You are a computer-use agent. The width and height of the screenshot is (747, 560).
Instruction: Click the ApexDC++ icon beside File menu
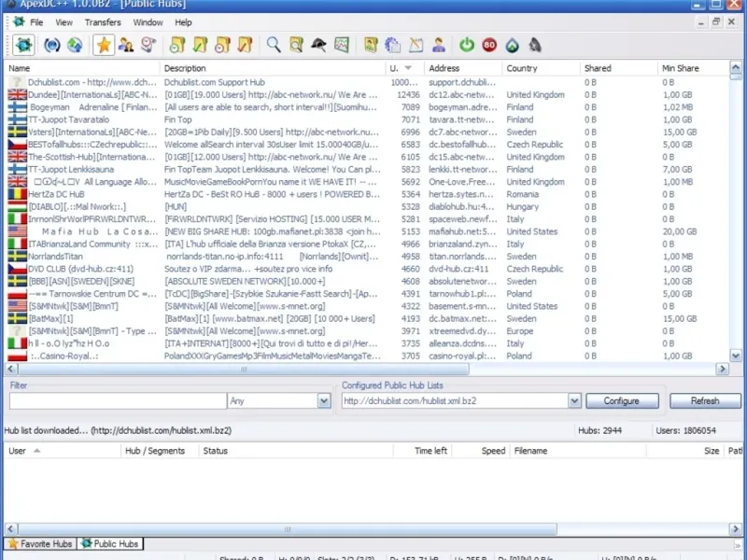[x=19, y=21]
